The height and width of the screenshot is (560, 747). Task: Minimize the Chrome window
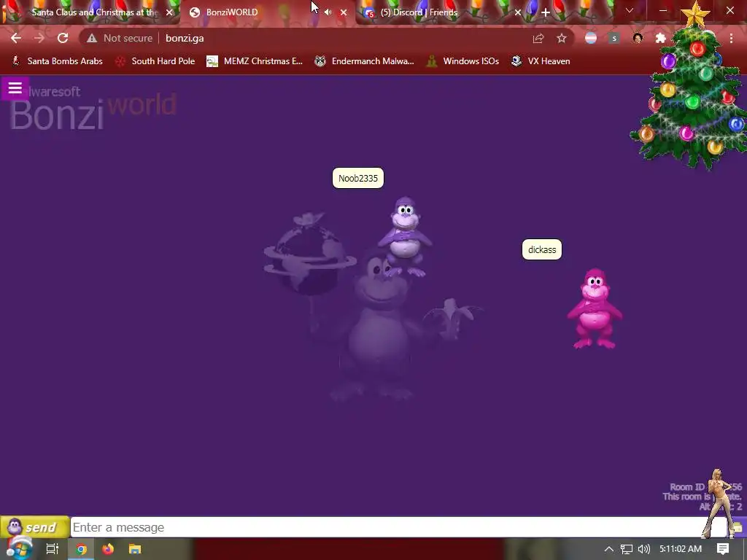pyautogui.click(x=662, y=10)
